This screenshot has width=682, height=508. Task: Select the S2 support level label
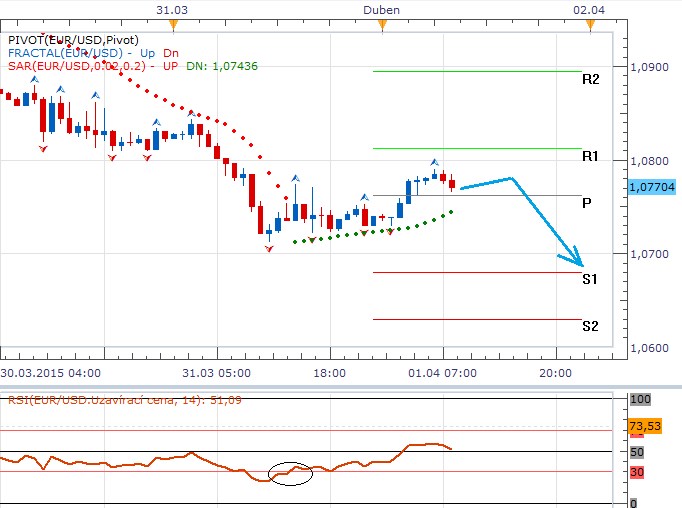point(590,326)
